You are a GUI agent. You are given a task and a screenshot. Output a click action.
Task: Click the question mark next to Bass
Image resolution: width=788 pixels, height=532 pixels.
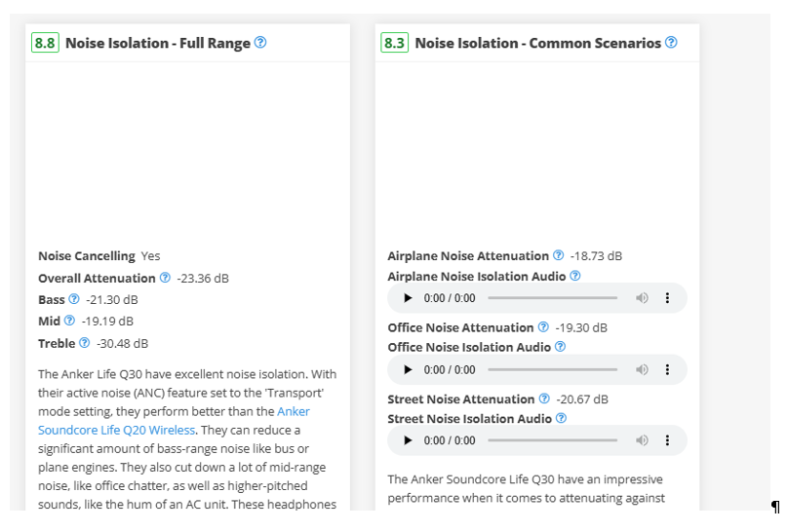coord(74,299)
